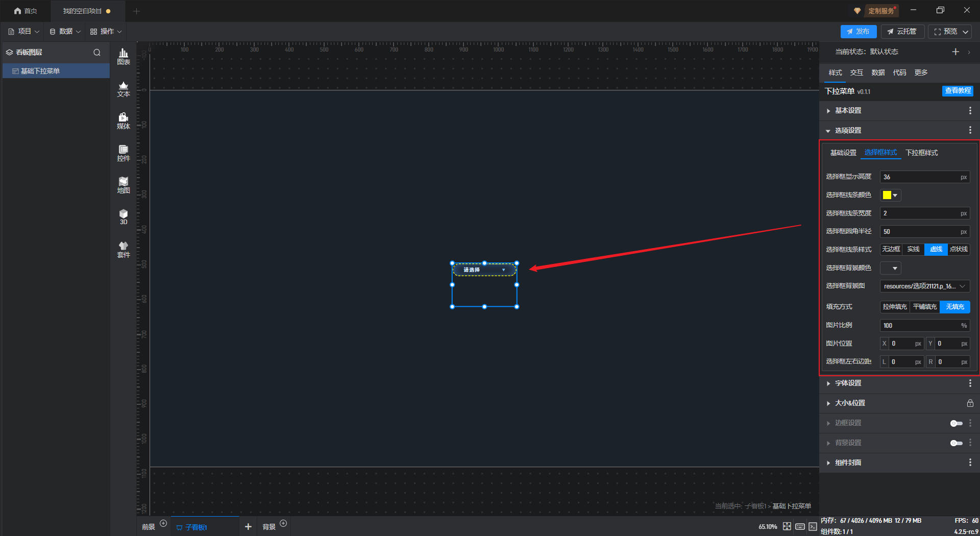Open the keyboard shortcuts icon
980x536 pixels.
[x=800, y=526]
